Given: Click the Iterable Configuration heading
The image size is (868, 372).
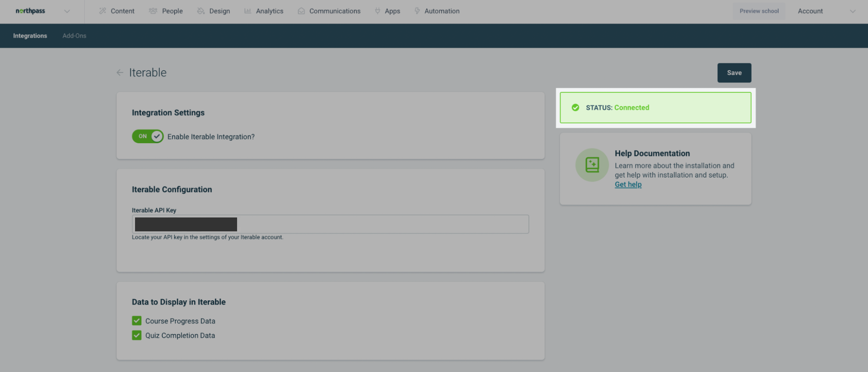Looking at the screenshot, I should tap(172, 189).
